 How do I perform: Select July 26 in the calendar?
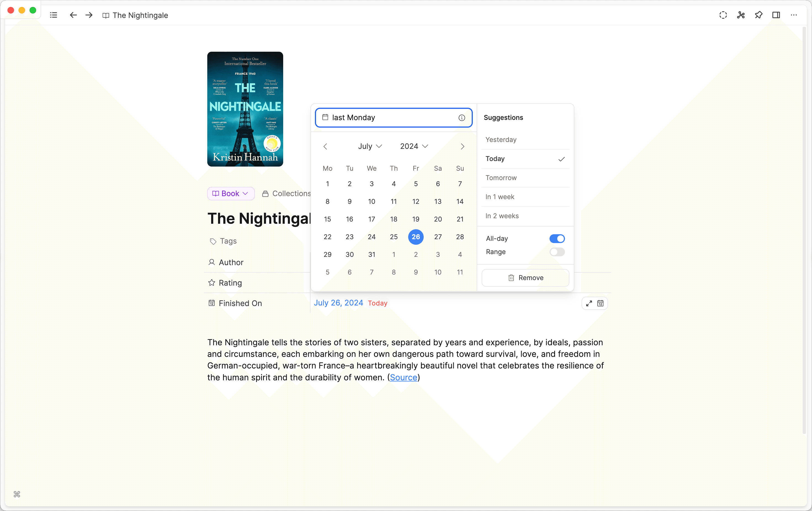tap(415, 237)
